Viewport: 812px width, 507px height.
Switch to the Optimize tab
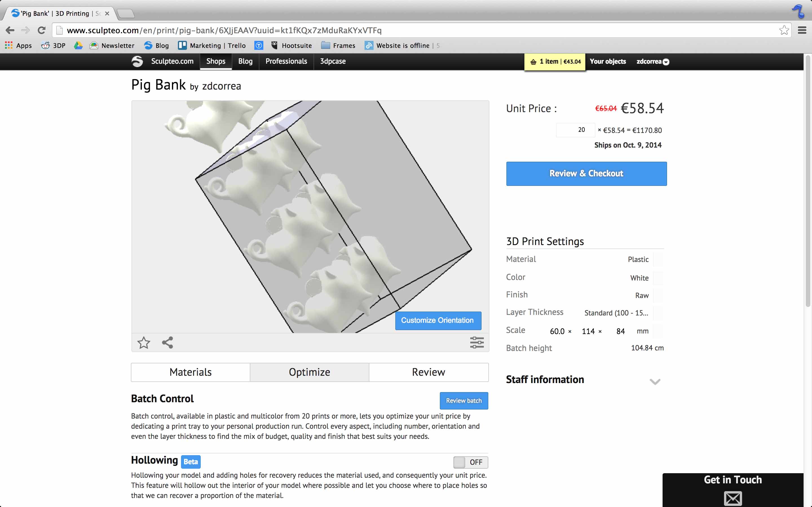point(309,372)
